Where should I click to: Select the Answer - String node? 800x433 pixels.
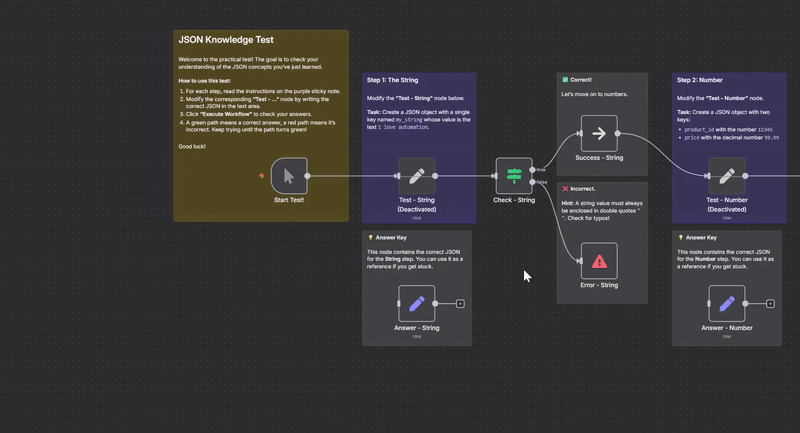click(x=417, y=303)
